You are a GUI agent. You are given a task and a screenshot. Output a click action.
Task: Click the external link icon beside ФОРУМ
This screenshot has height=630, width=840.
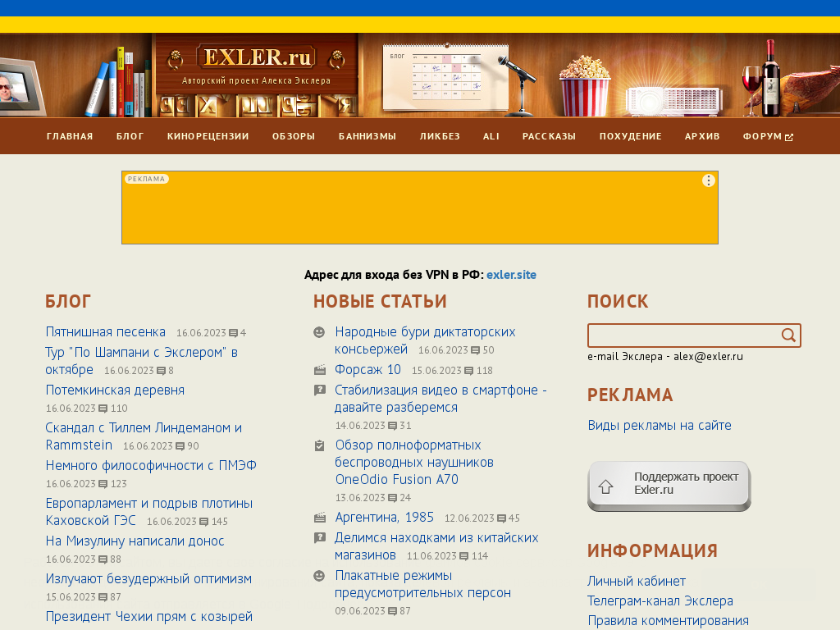[789, 137]
